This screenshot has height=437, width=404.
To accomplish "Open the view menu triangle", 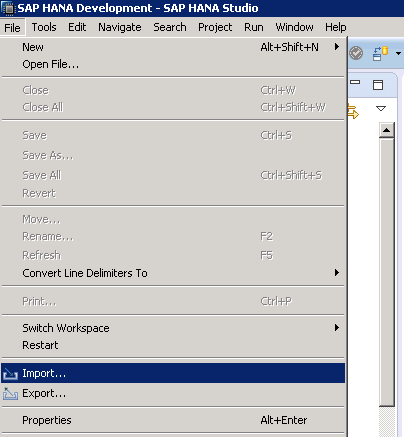I will (x=381, y=108).
